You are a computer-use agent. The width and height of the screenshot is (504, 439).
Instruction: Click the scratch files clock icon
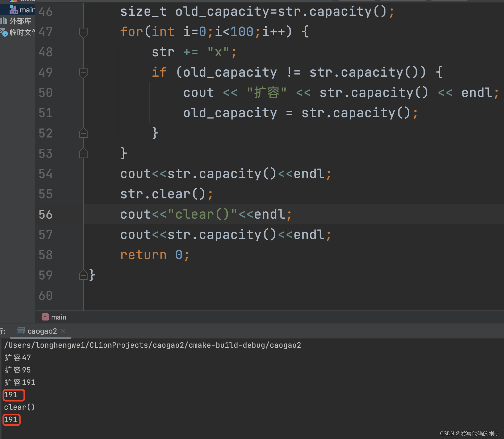point(4,33)
